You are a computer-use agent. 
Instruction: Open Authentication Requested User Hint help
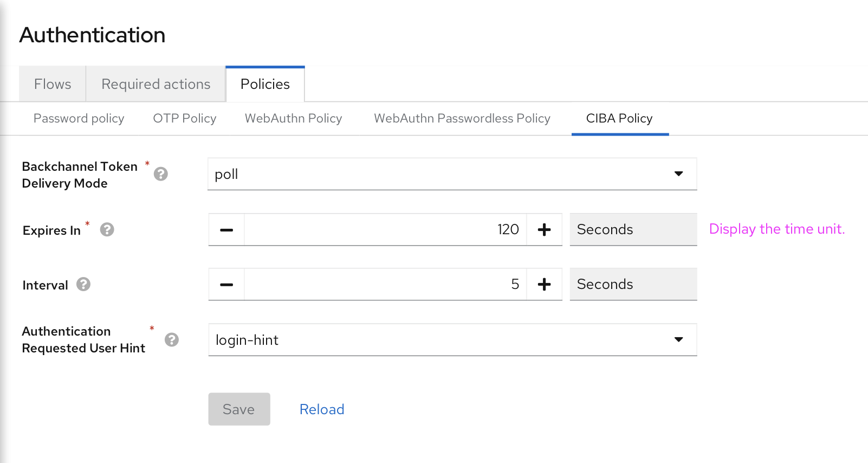(x=172, y=339)
